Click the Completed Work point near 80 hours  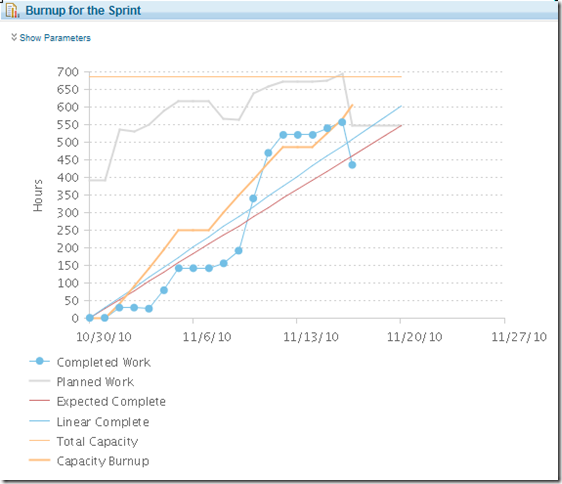coord(164,290)
